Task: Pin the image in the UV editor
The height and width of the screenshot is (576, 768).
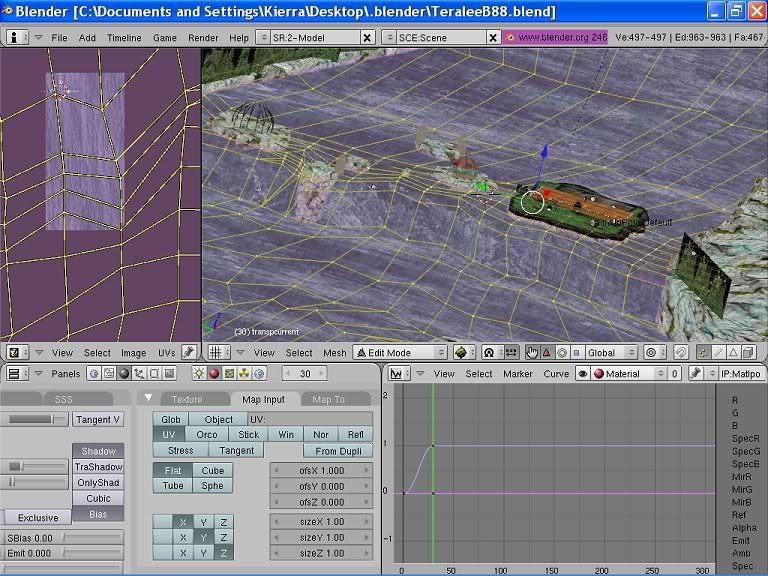Action: coord(189,352)
